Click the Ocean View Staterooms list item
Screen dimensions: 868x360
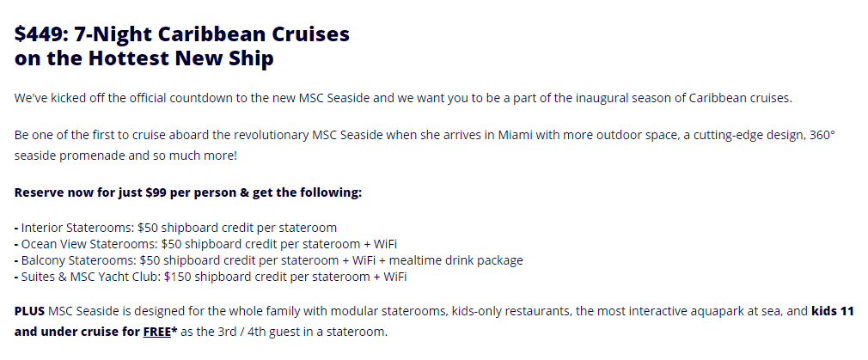tap(205, 244)
